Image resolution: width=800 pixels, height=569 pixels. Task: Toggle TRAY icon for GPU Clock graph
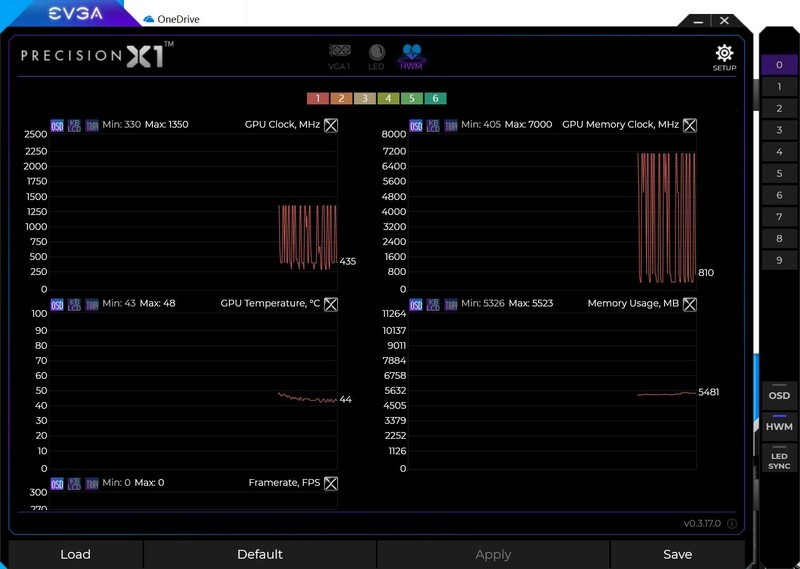(x=92, y=125)
